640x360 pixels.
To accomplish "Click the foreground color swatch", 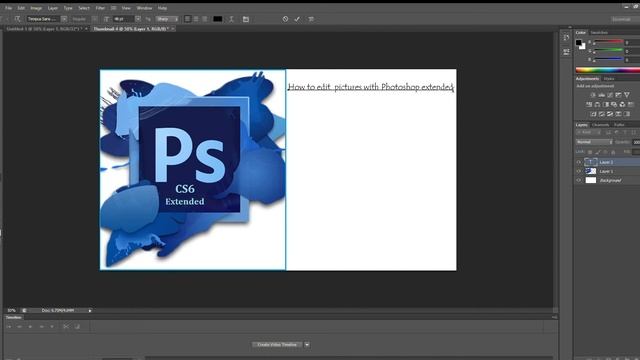I will 578,42.
